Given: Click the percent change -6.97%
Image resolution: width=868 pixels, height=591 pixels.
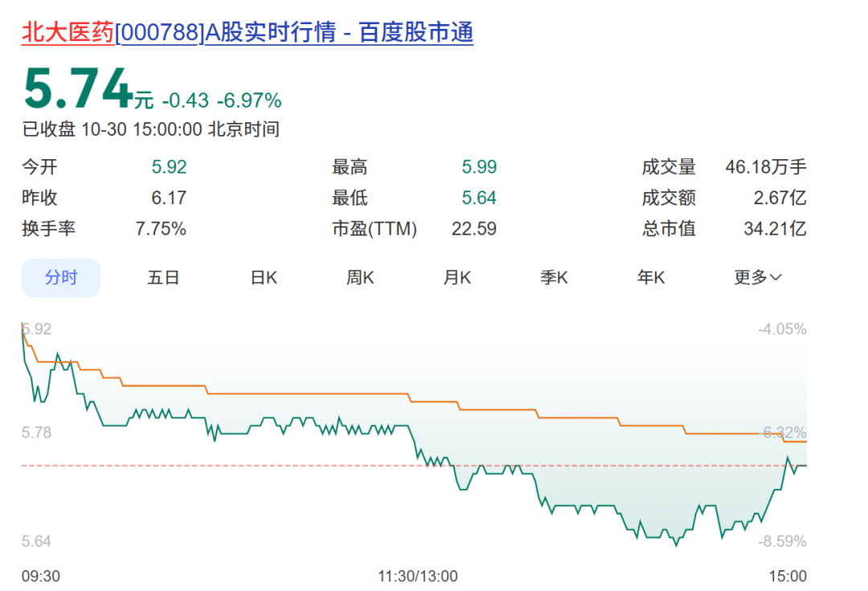Looking at the screenshot, I should pos(249,101).
